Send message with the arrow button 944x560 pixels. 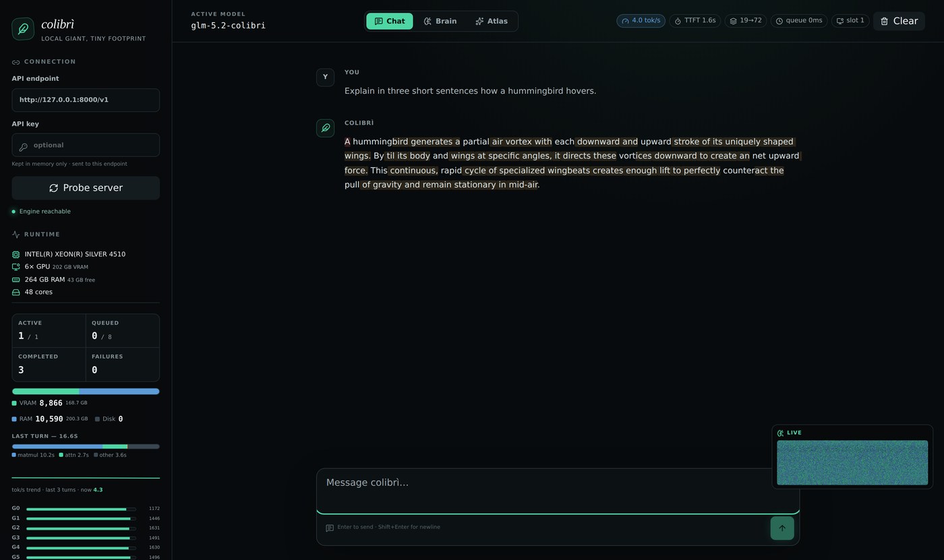tap(782, 528)
